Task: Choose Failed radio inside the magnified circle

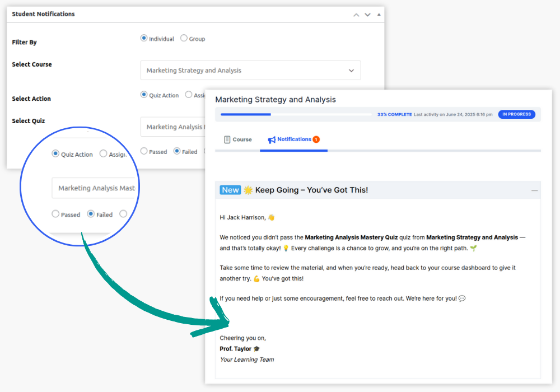Action: click(x=91, y=214)
